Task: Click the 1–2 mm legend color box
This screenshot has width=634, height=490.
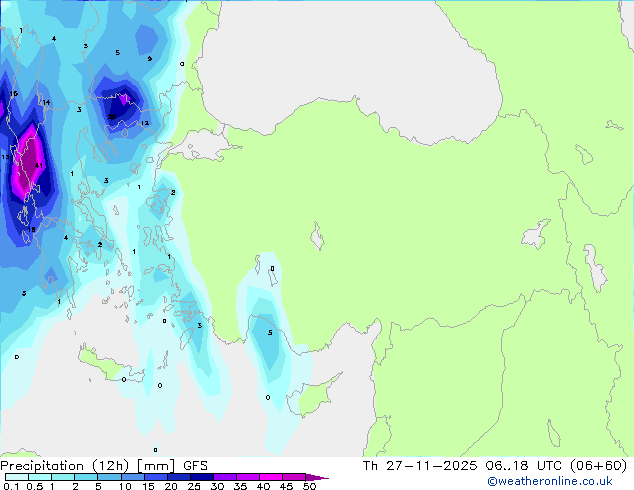Action: click(x=63, y=477)
